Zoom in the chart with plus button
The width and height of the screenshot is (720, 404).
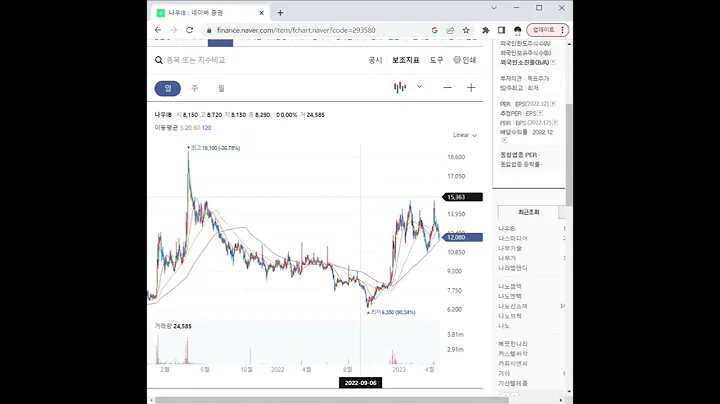tap(471, 88)
